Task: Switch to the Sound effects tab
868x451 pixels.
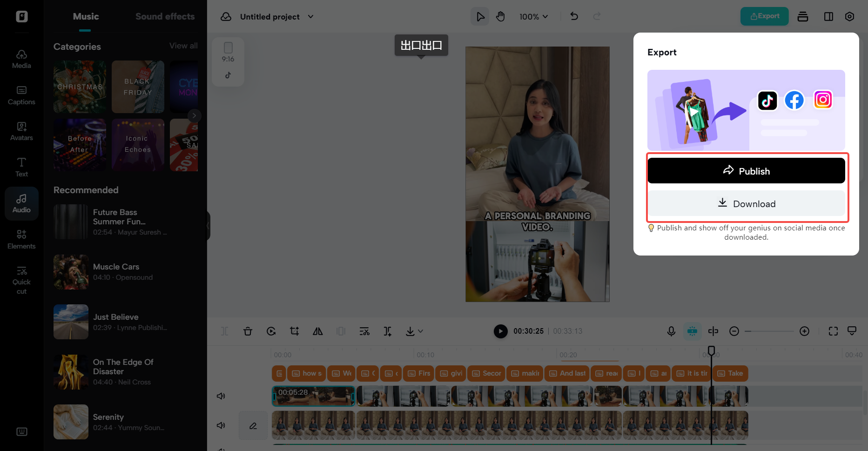Action: pyautogui.click(x=165, y=17)
